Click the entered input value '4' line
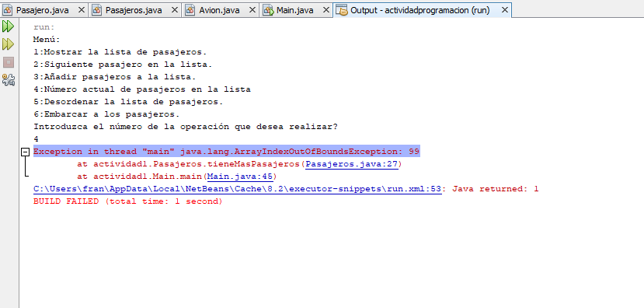 coord(37,139)
